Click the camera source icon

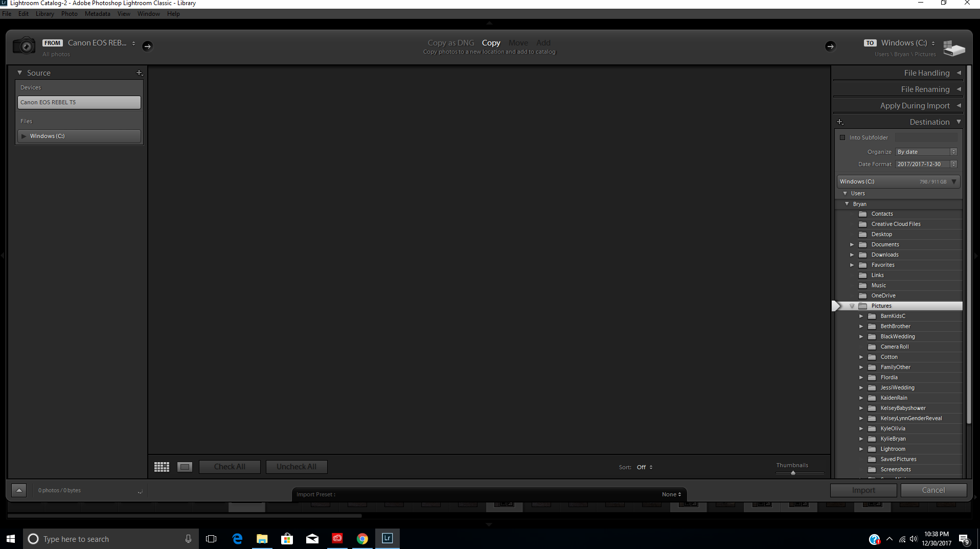tap(24, 45)
